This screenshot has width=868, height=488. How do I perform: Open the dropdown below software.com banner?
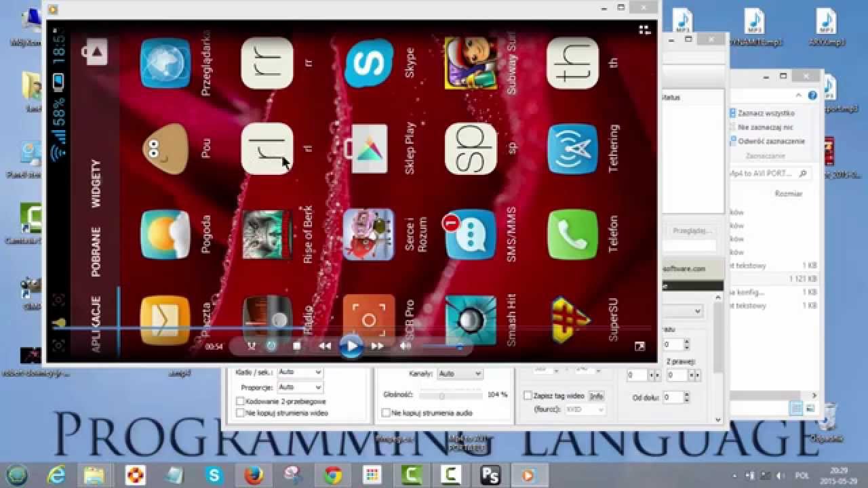pos(682,311)
